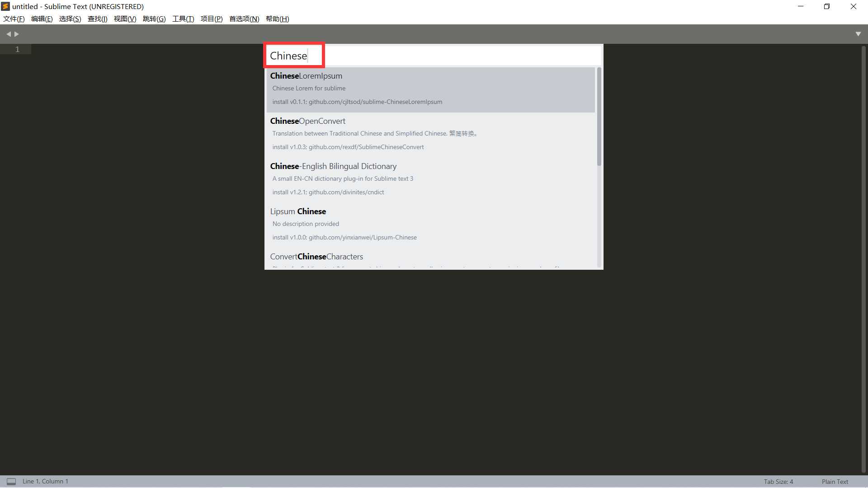Screen dimensions: 868x488
Task: Open the 帮助(H) menu
Action: click(x=278, y=19)
